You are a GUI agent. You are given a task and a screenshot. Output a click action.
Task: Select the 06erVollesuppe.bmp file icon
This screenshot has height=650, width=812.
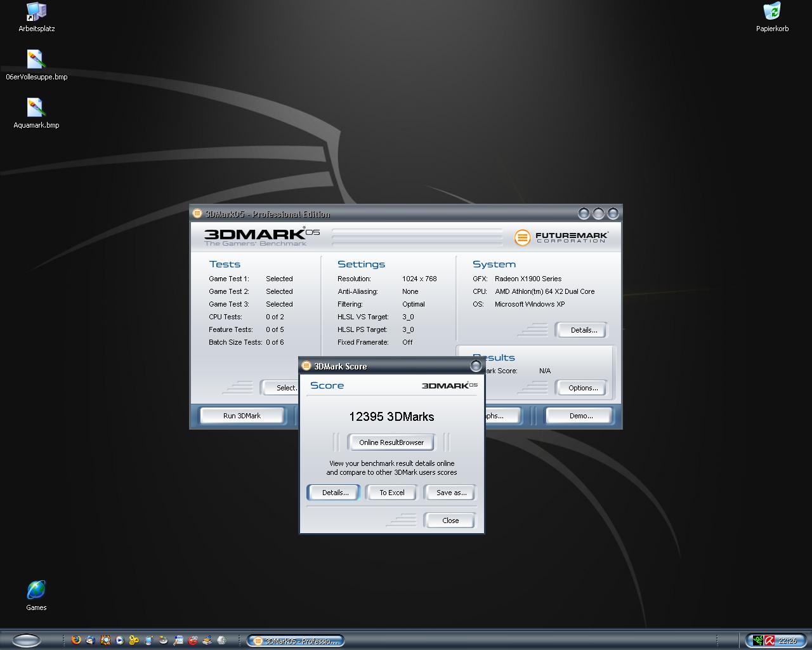tap(36, 65)
